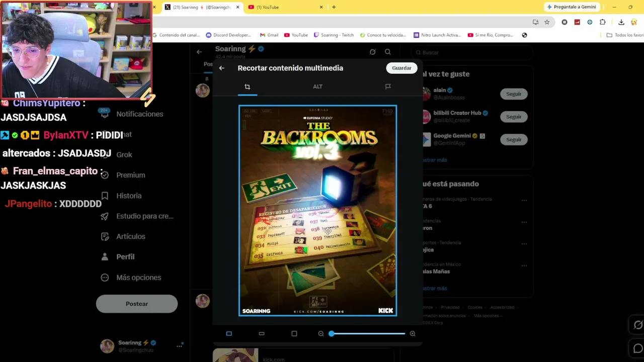The height and width of the screenshot is (362, 644).
Task: Open the Si me Rio, Compro bookmark
Action: [x=491, y=35]
